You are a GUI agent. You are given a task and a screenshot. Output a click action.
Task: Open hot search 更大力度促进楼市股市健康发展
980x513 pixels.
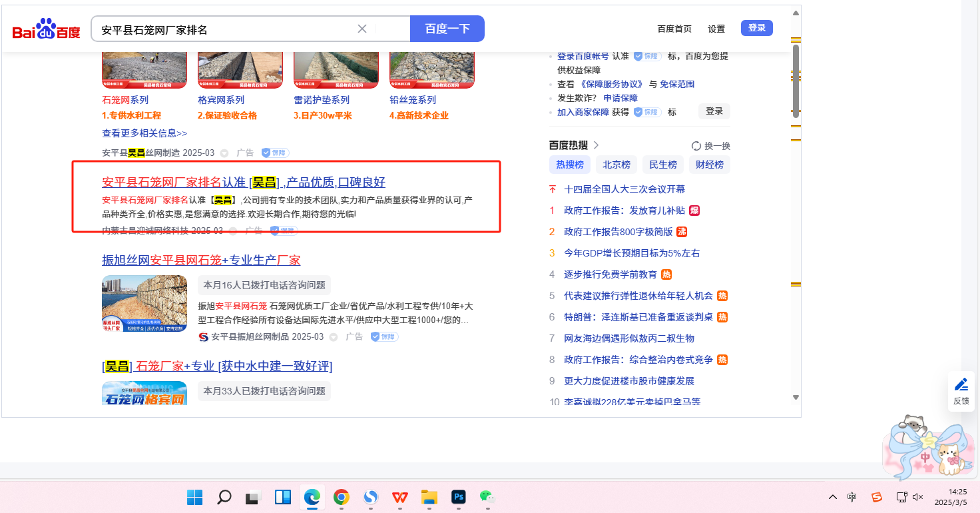(x=629, y=381)
